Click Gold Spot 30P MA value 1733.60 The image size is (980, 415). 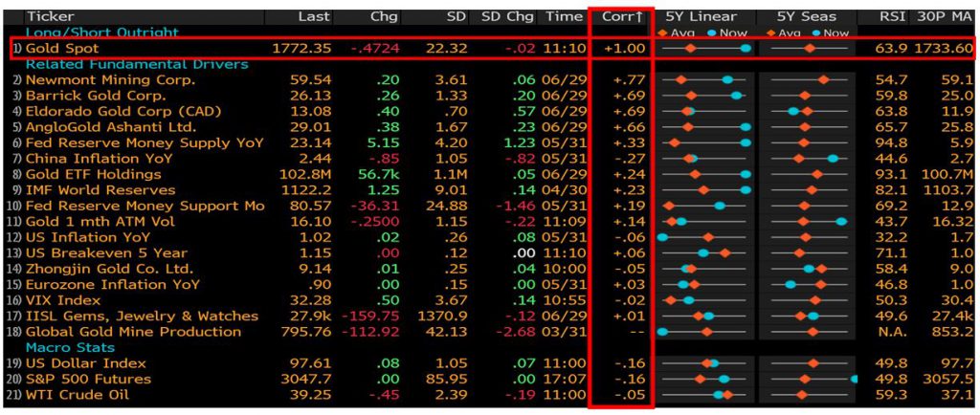[x=945, y=48]
